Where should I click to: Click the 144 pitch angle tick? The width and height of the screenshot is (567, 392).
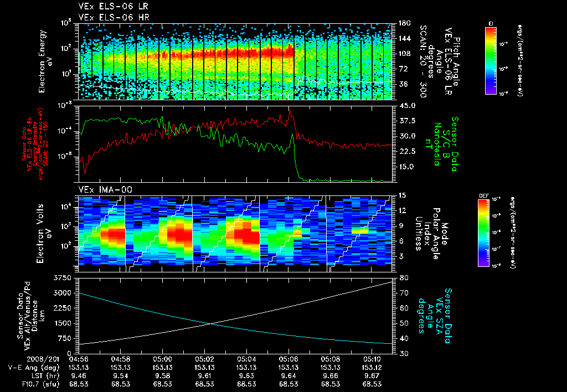click(404, 38)
